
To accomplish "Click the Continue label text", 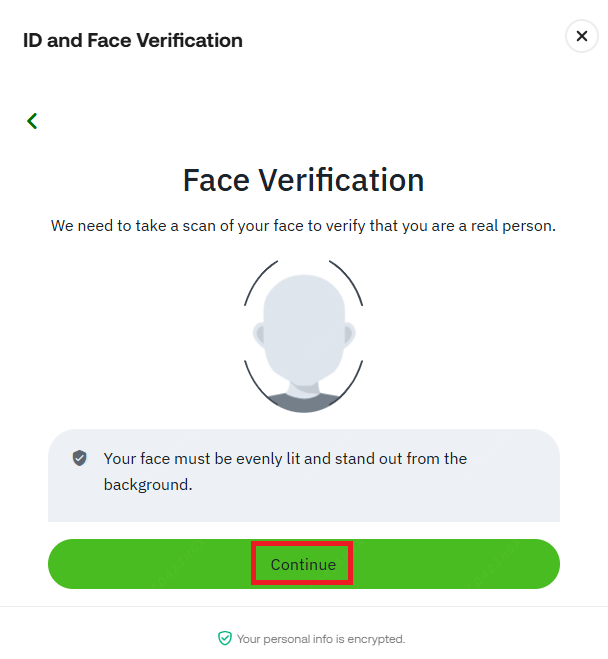I will point(303,564).
